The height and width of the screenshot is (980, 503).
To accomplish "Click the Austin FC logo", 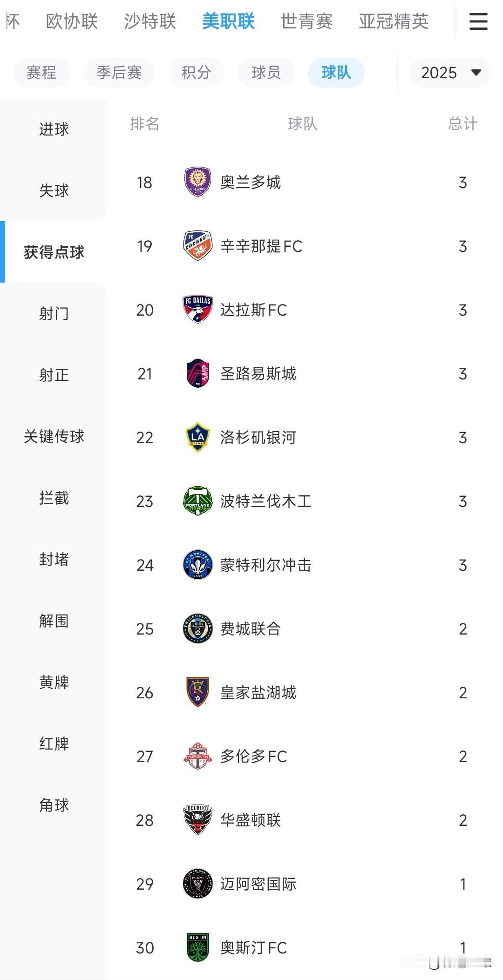I will tap(198, 947).
